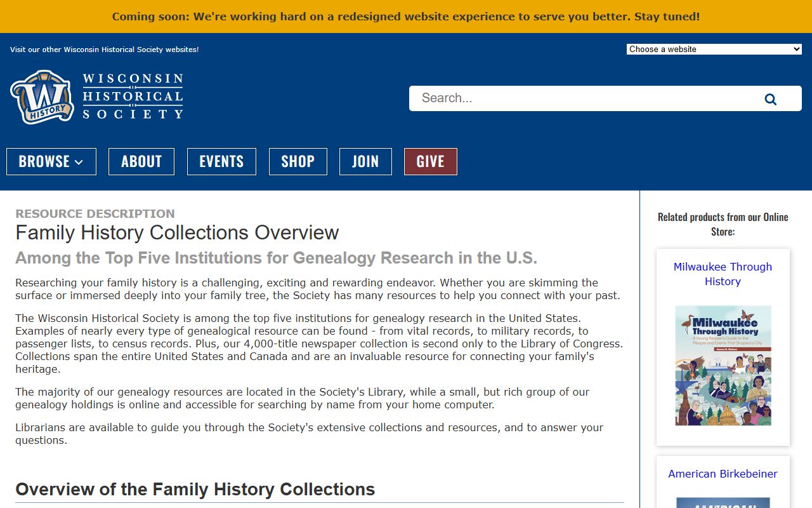812x508 pixels.
Task: Go to the Events menu item
Action: [221, 161]
